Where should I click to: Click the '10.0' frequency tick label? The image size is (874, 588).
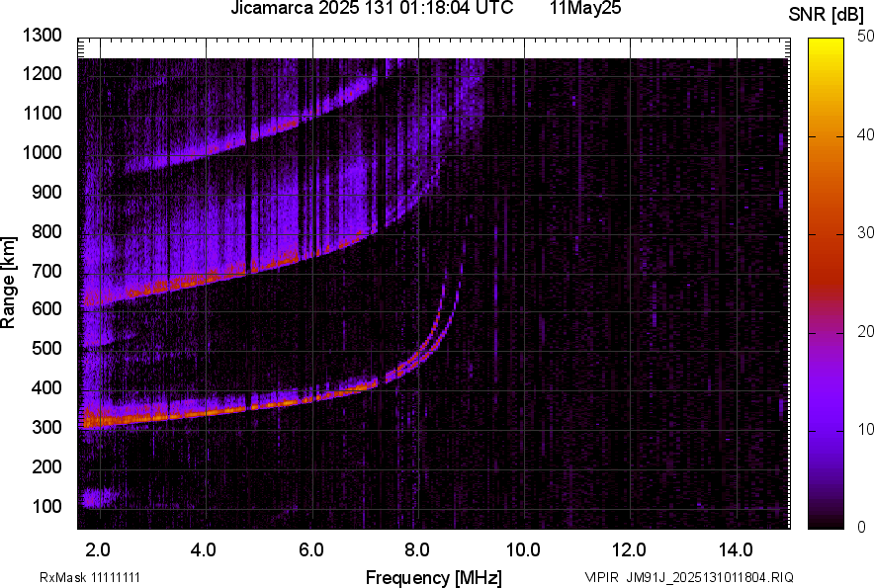(x=522, y=550)
